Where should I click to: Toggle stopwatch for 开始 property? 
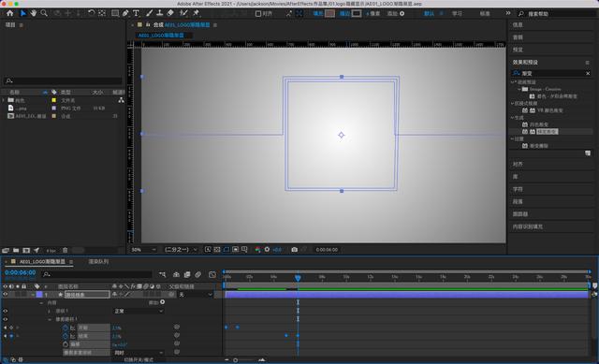coord(65,328)
